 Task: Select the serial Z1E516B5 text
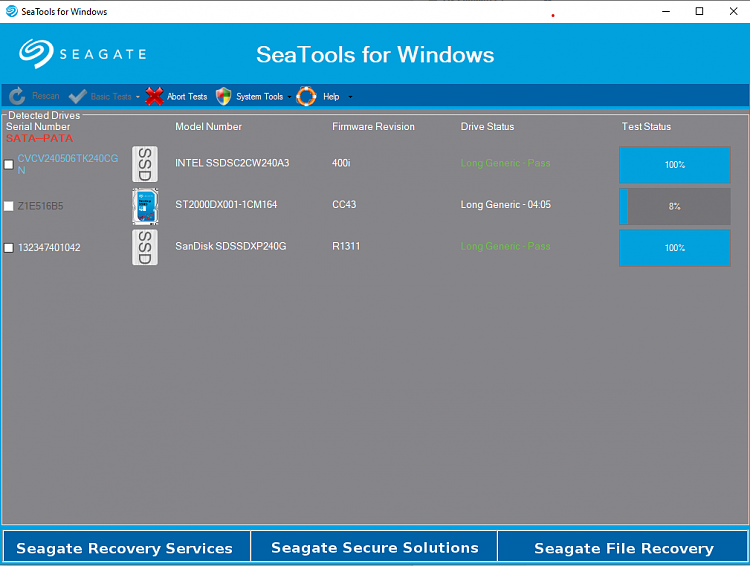[x=40, y=206]
